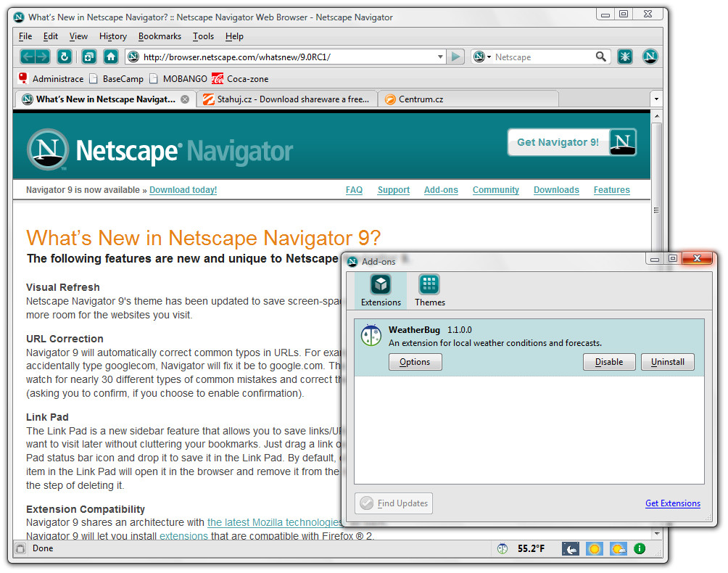Click the search magnifier icon
This screenshot has height=573, width=728.
(x=601, y=57)
